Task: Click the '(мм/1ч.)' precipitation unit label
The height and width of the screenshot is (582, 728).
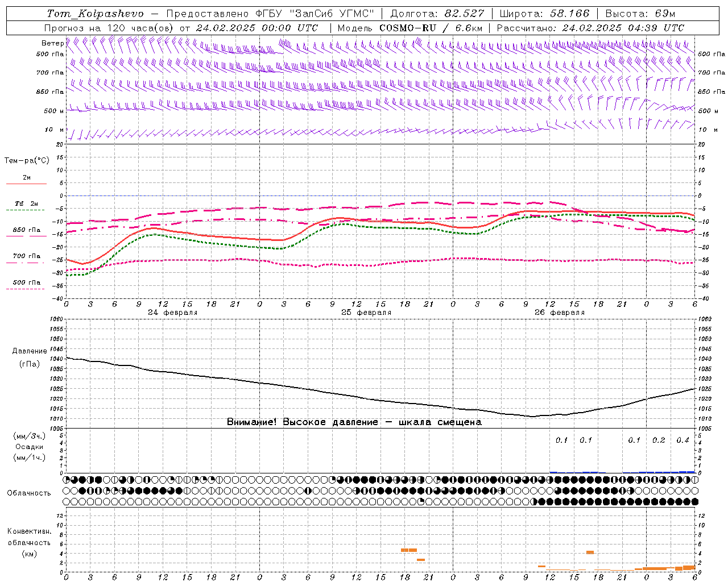Action: (x=30, y=458)
